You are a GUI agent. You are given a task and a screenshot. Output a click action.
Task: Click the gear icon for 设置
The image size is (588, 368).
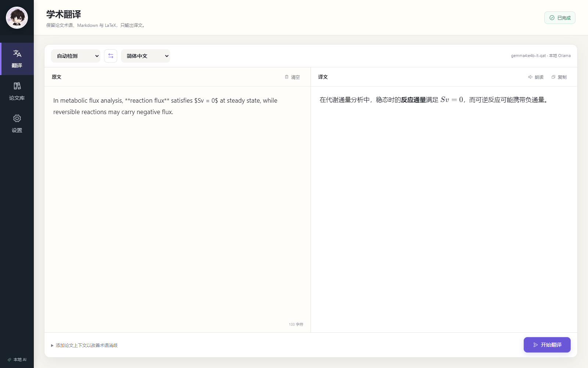[x=17, y=118]
